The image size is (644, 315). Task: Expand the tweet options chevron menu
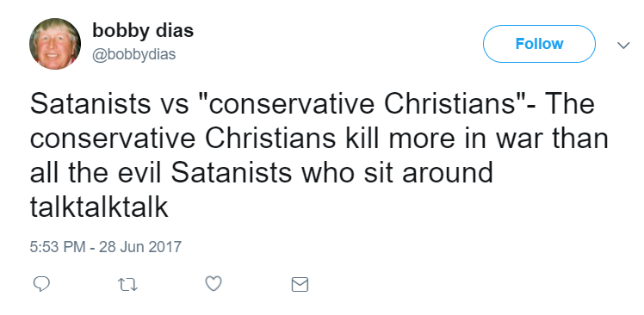coord(623,45)
